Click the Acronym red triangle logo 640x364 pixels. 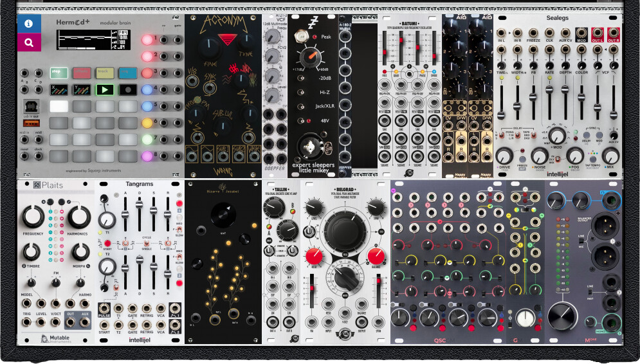228,40
